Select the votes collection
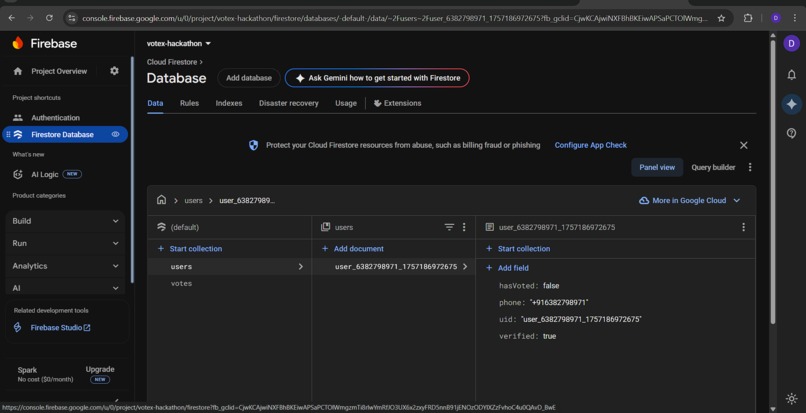 click(x=181, y=284)
